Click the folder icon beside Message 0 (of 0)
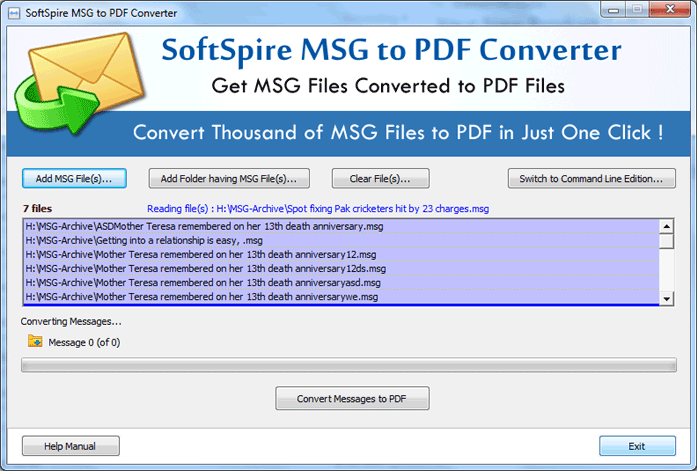The height and width of the screenshot is (474, 698). (x=35, y=342)
